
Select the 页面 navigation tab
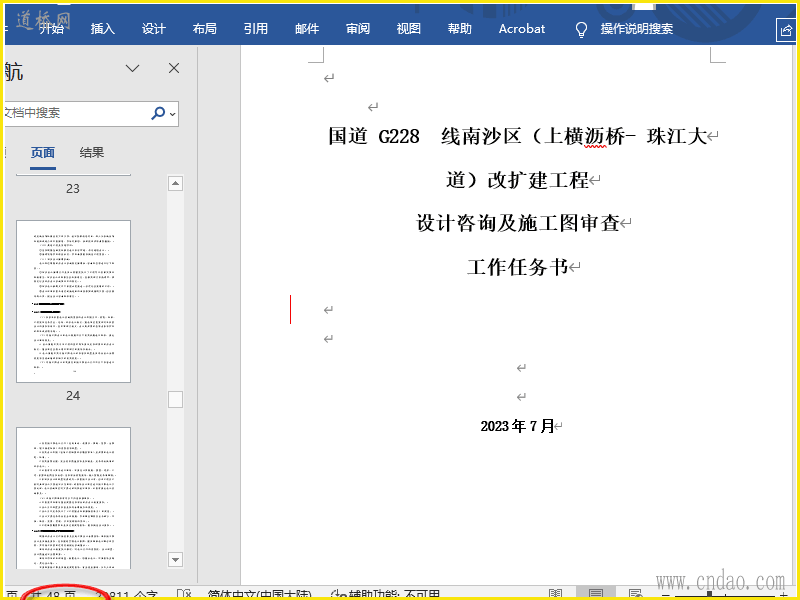click(43, 153)
